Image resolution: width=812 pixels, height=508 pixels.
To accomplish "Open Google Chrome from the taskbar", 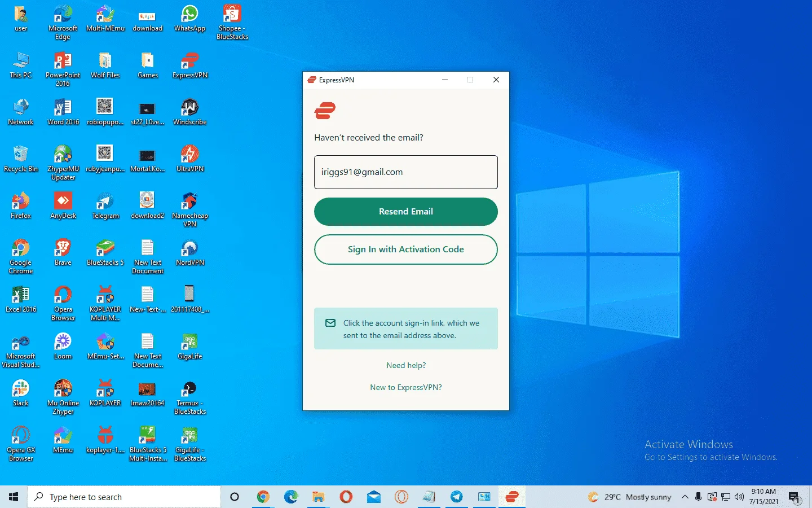I will tap(263, 497).
